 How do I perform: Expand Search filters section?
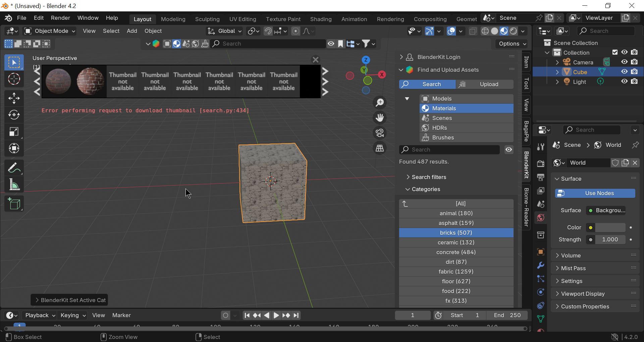(429, 177)
